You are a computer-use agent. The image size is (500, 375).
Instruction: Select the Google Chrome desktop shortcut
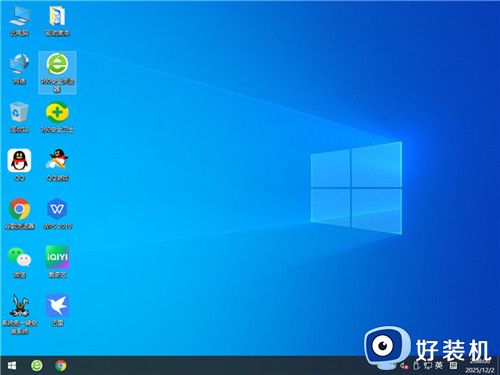pyautogui.click(x=19, y=214)
